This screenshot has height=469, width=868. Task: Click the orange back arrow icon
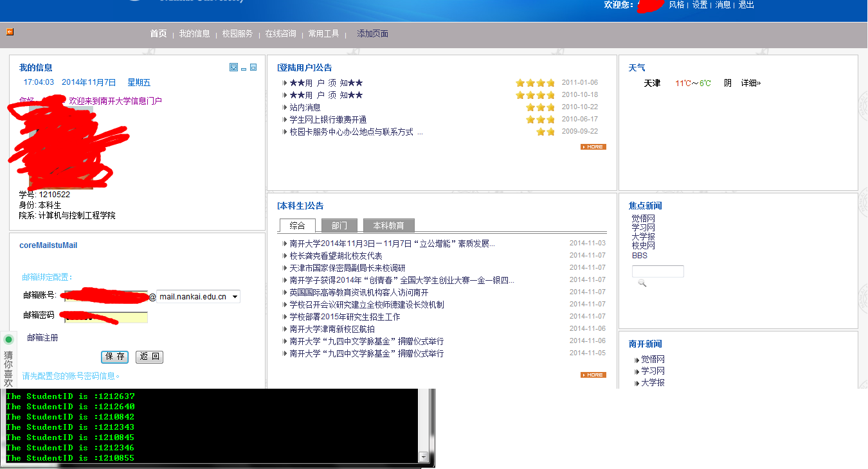[x=10, y=31]
